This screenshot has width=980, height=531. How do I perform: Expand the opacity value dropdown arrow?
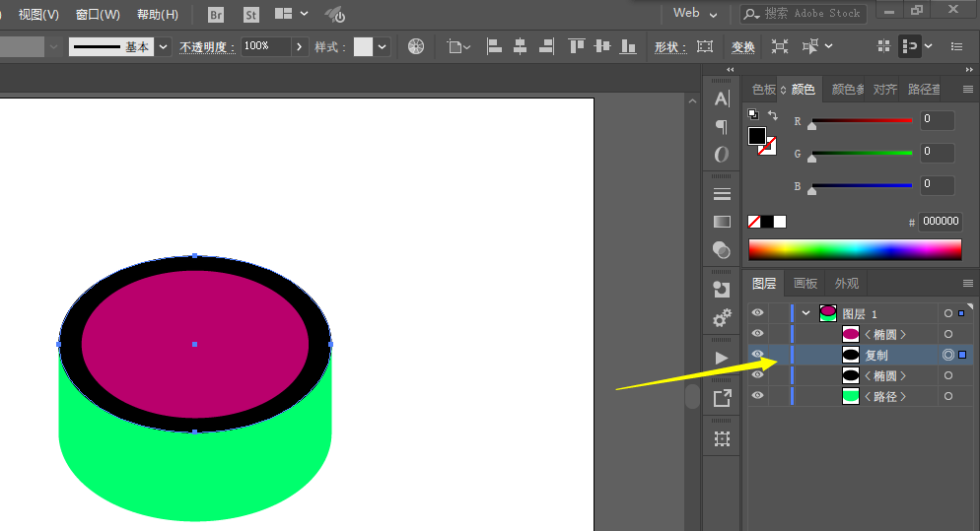300,46
